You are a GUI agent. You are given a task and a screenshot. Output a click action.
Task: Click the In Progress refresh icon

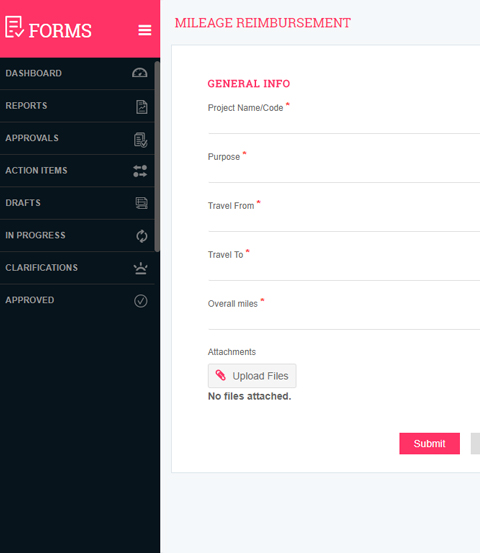click(x=142, y=236)
